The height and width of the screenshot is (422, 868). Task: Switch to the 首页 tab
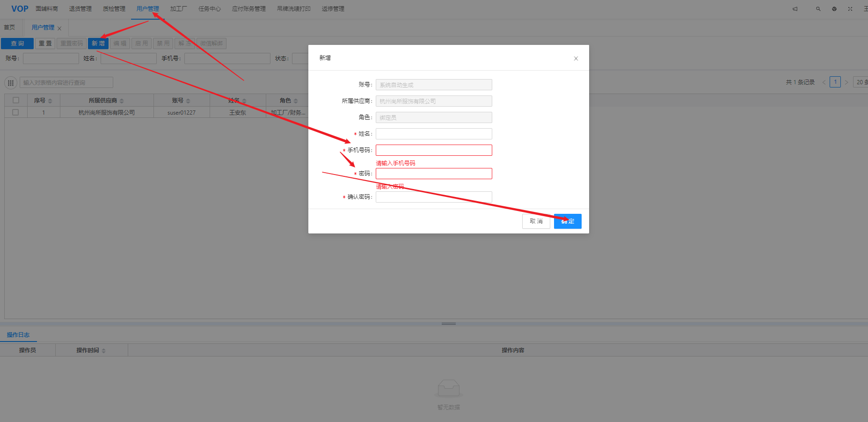pyautogui.click(x=9, y=28)
